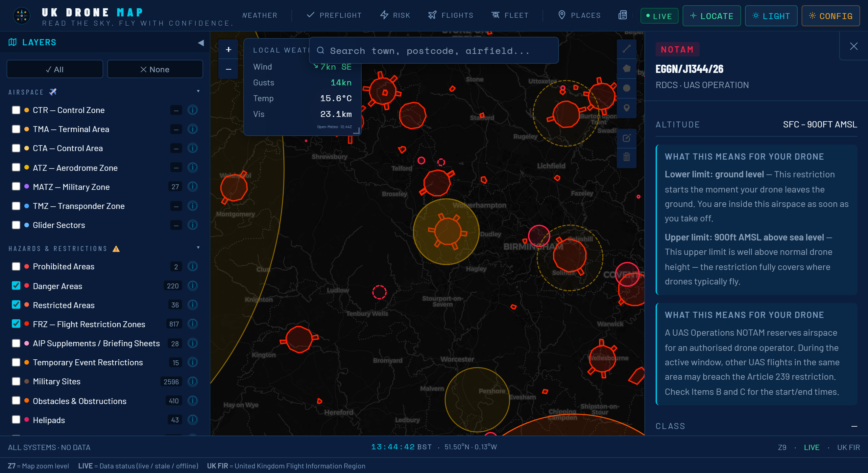Show info for Helipads layer

[x=192, y=420]
